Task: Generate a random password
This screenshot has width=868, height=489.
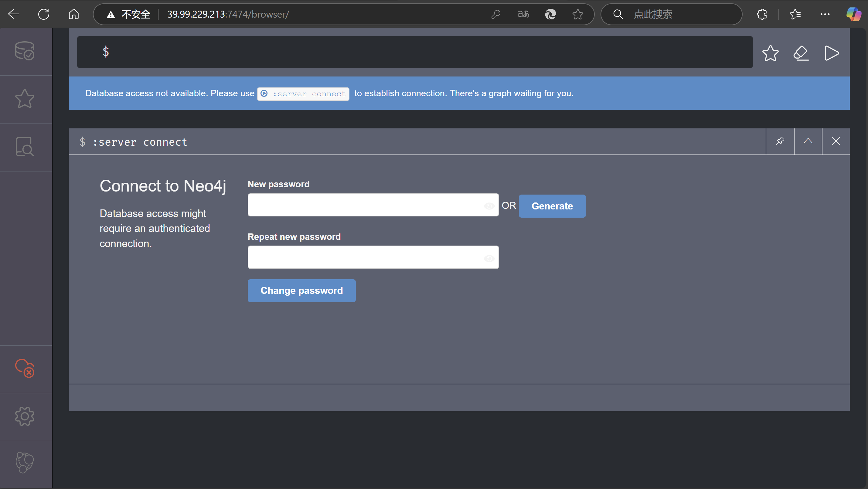Action: pyautogui.click(x=552, y=206)
